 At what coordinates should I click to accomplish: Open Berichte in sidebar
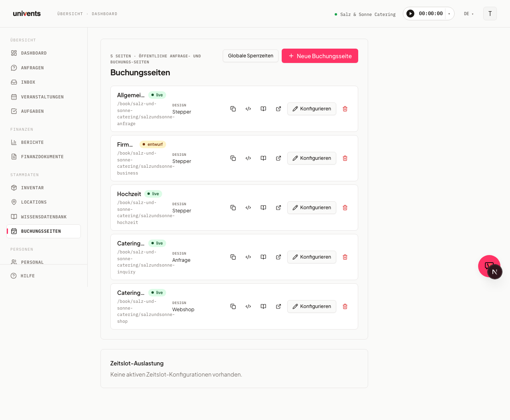[x=44, y=142]
